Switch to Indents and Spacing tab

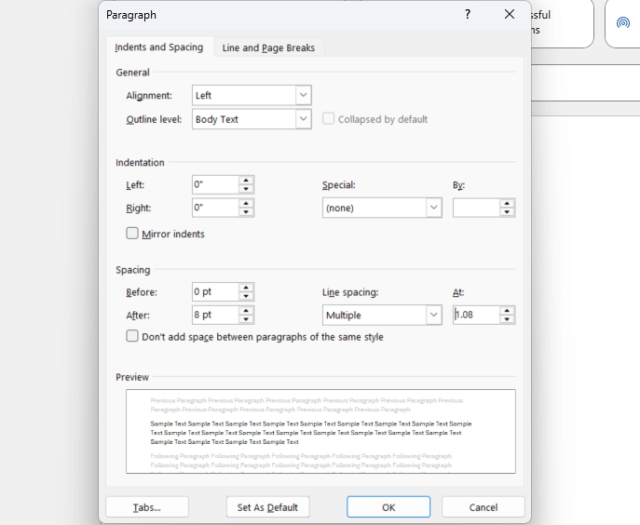click(x=159, y=47)
